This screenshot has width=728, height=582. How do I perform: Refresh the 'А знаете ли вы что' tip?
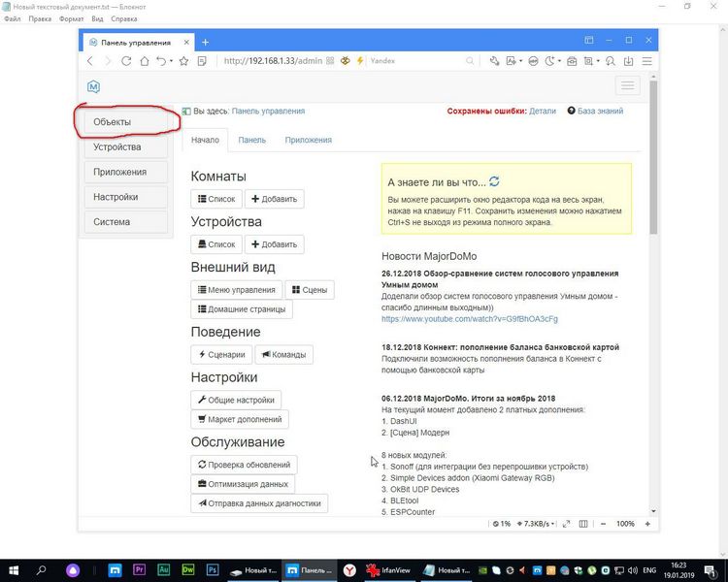click(494, 181)
